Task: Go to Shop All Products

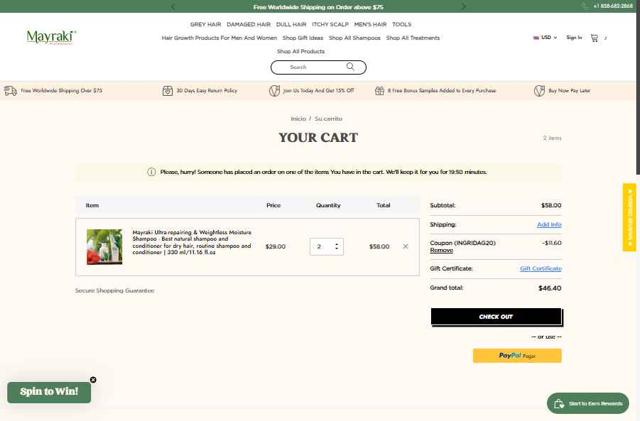Action: point(301,51)
